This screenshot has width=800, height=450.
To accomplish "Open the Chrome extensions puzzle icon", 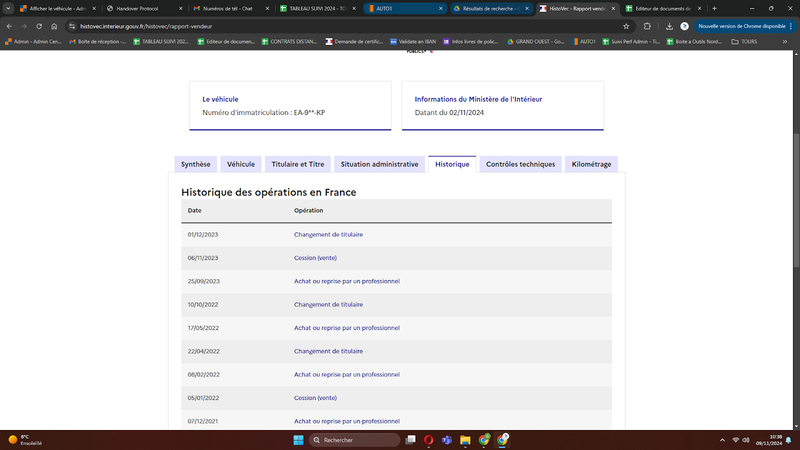I will click(647, 26).
